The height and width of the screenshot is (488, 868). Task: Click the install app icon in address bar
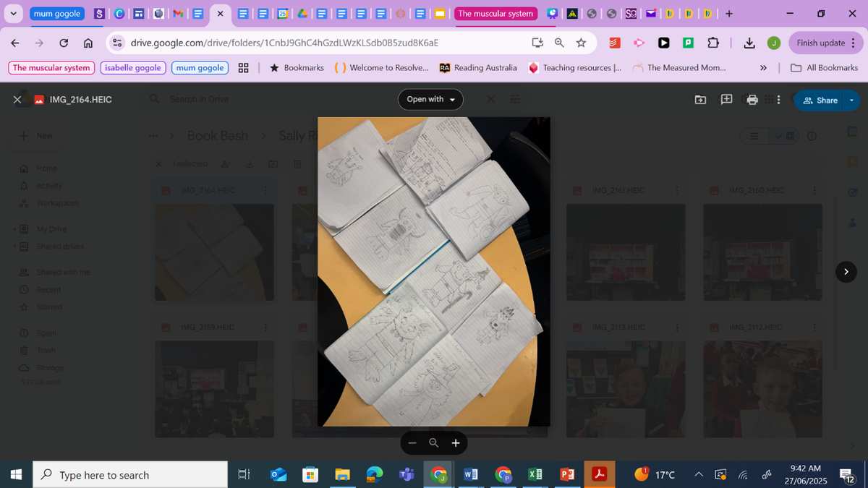pos(537,43)
